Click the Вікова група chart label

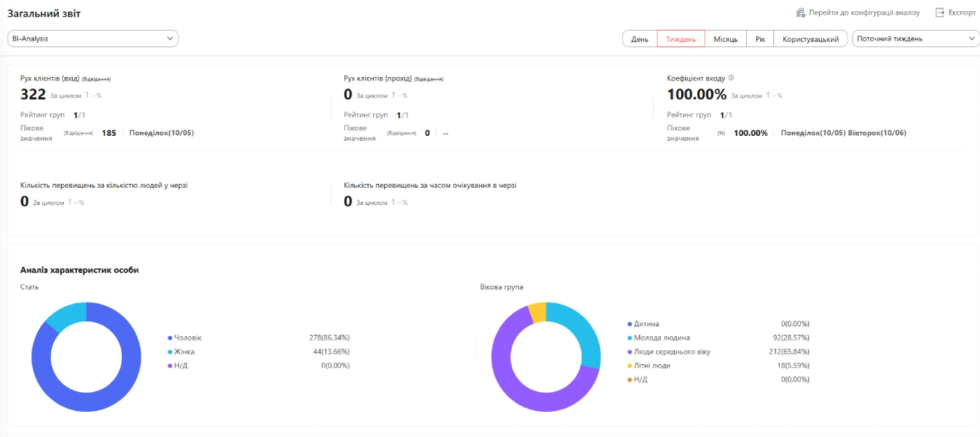click(x=502, y=287)
